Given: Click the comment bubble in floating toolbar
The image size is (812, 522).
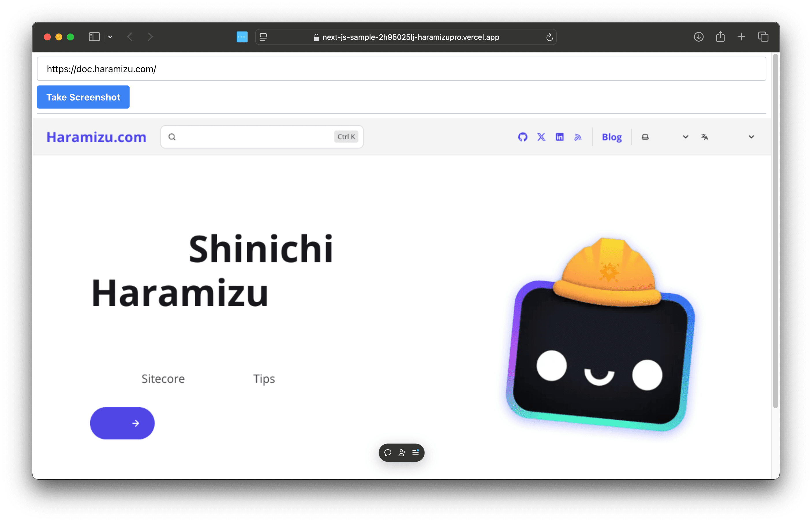Looking at the screenshot, I should coord(388,452).
